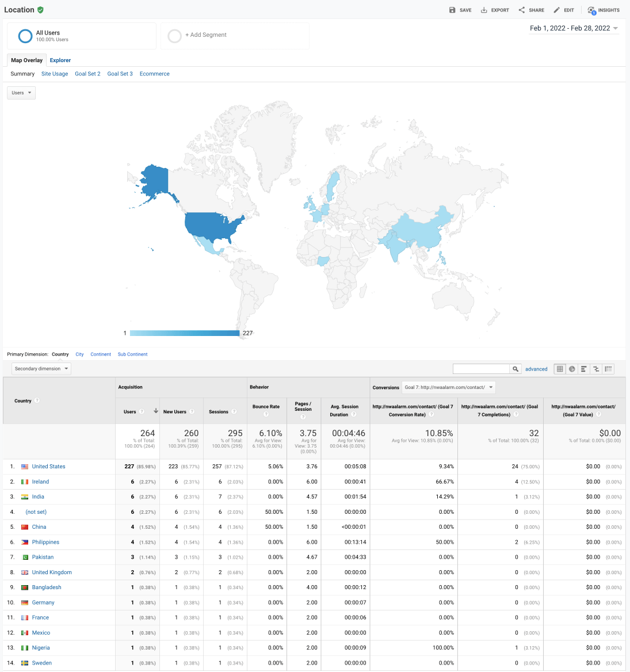Switch to Comparison view icon

point(595,369)
